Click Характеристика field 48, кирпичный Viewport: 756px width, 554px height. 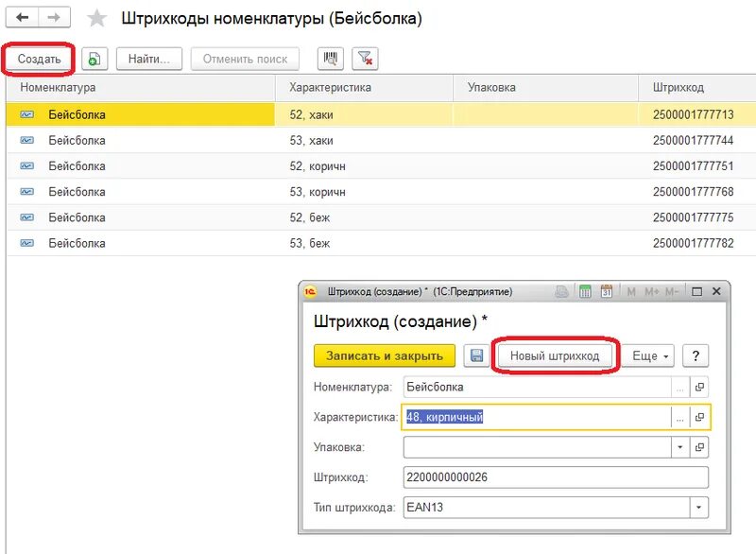pos(537,417)
